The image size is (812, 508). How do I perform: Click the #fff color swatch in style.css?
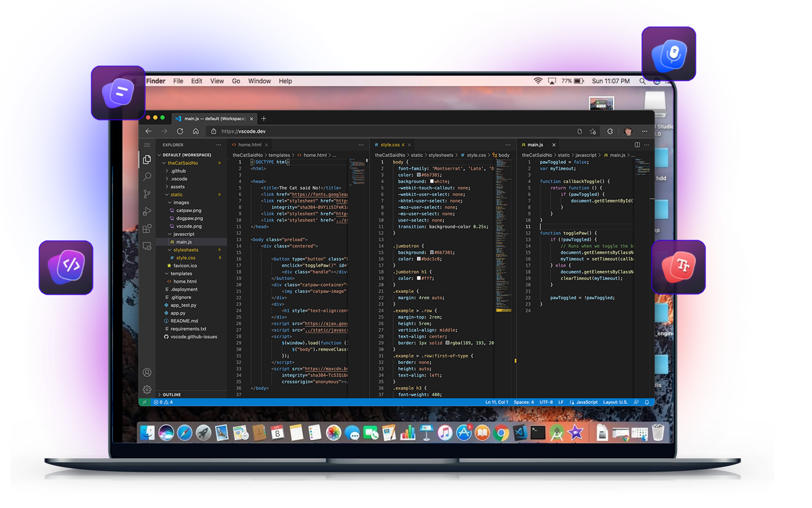tap(419, 278)
